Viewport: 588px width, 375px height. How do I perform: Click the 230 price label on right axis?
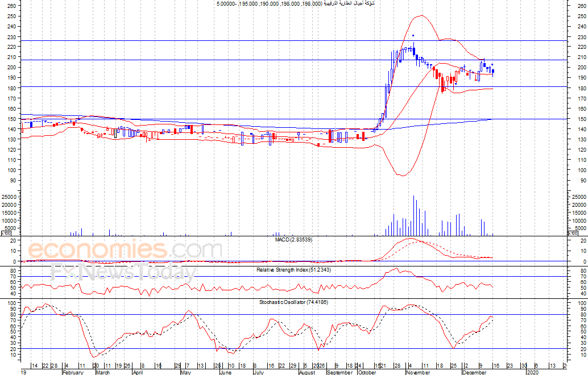coord(582,37)
